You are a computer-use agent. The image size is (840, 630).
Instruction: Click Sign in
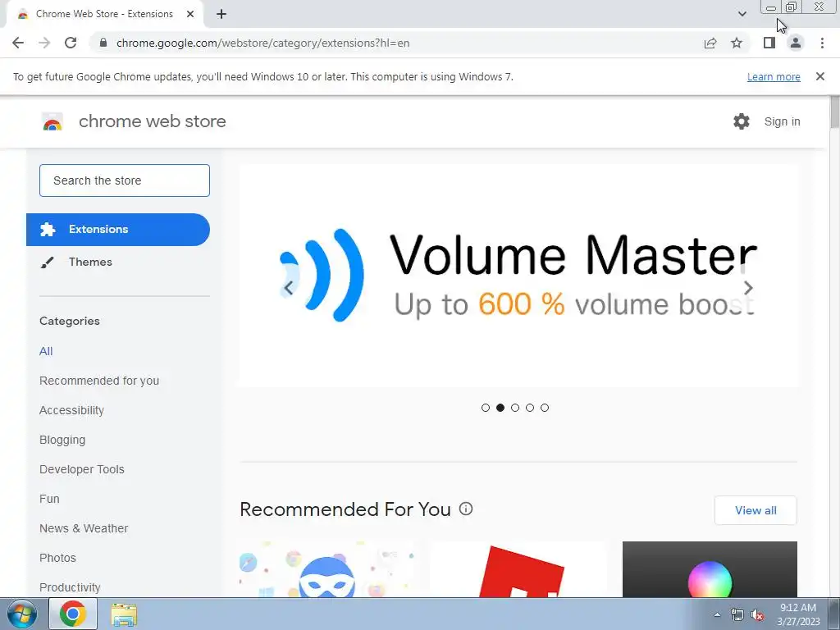tap(782, 121)
